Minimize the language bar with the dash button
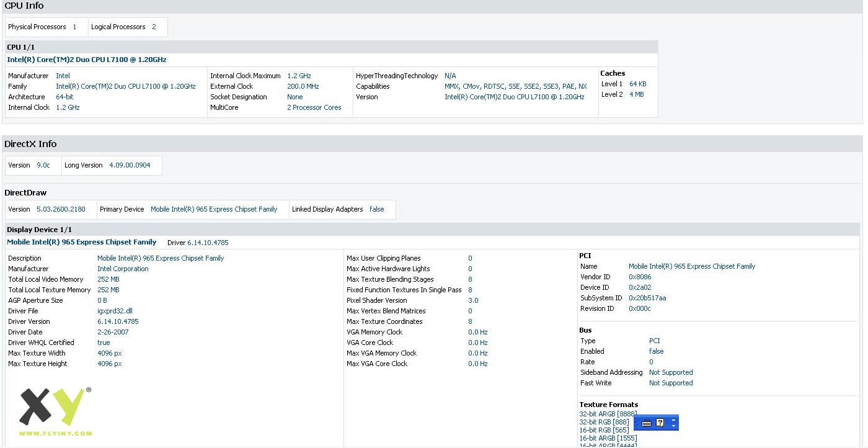The width and height of the screenshot is (868, 448). coord(673,420)
